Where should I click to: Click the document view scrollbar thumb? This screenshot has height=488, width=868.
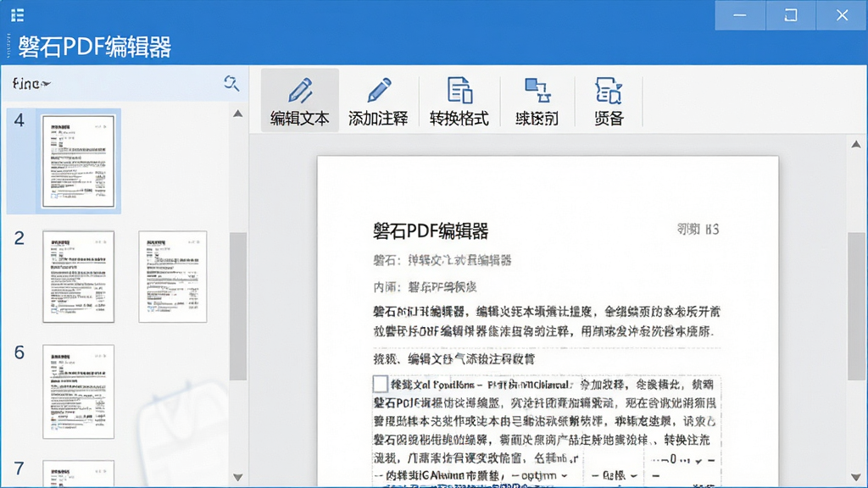click(856, 306)
